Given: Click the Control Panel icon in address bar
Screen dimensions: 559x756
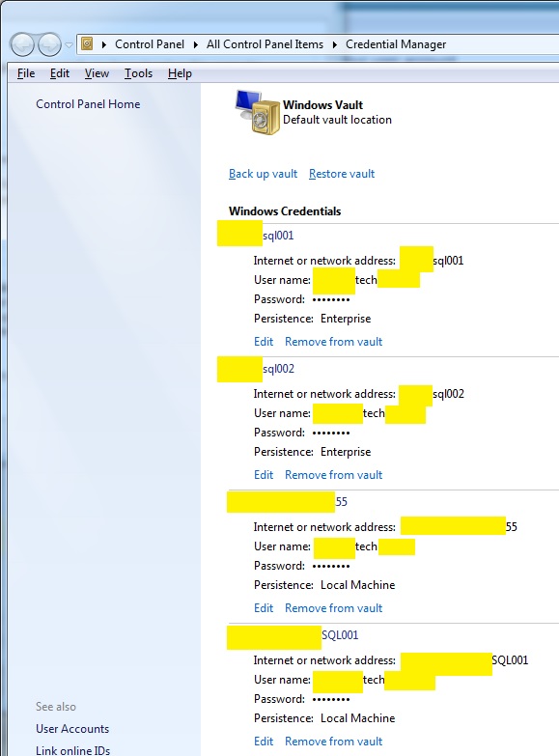Looking at the screenshot, I should 87,44.
